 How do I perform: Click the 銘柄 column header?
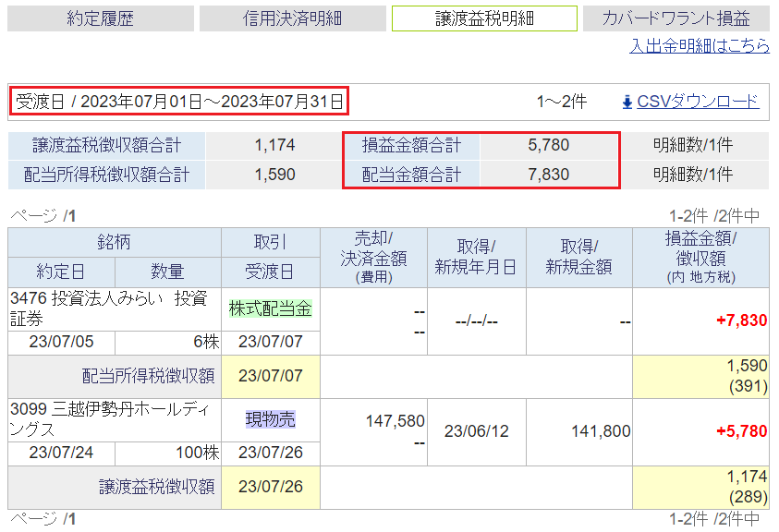click(x=115, y=242)
